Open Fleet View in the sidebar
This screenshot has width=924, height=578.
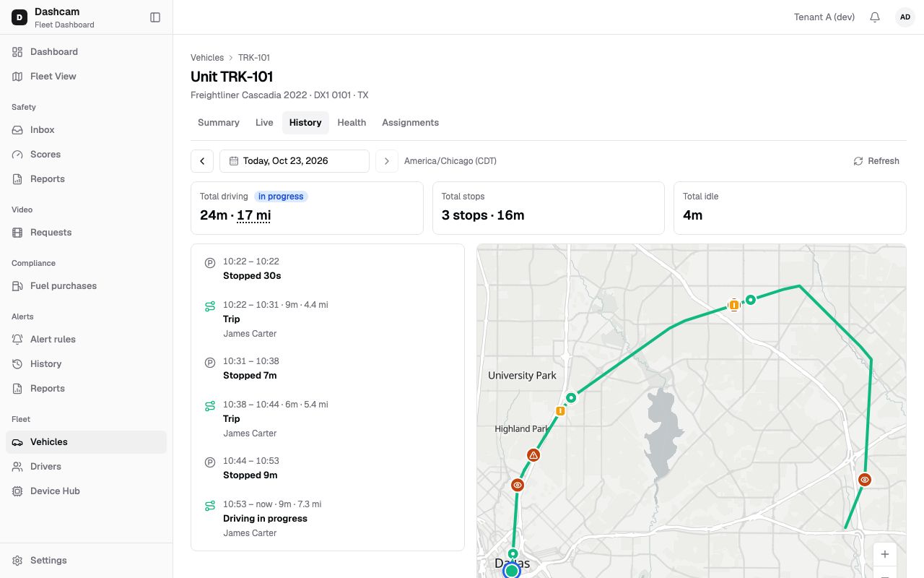pyautogui.click(x=86, y=77)
